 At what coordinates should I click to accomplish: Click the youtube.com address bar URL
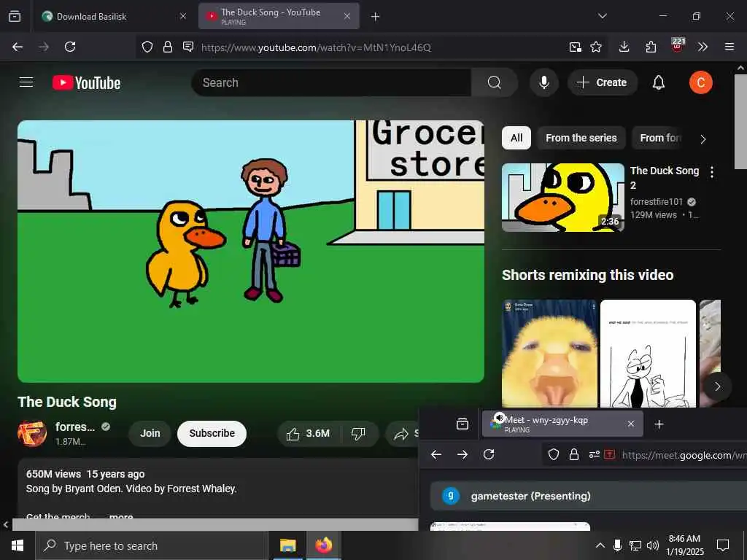click(316, 47)
